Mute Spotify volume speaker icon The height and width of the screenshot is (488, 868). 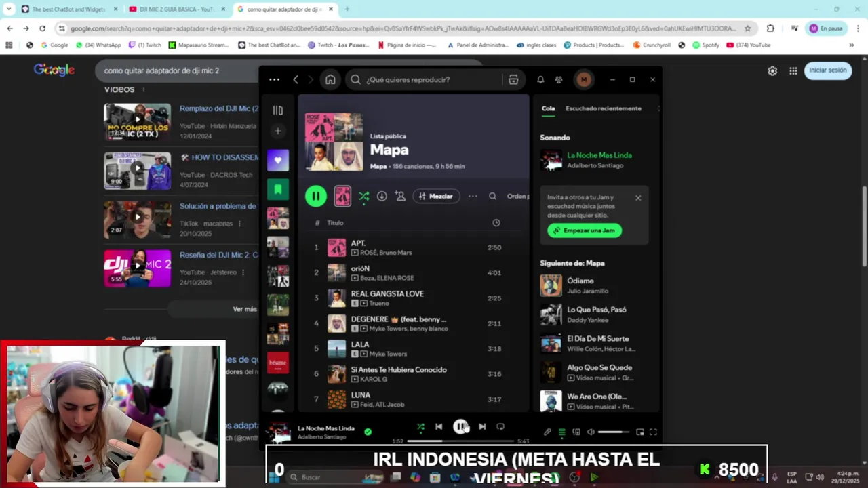click(x=591, y=432)
